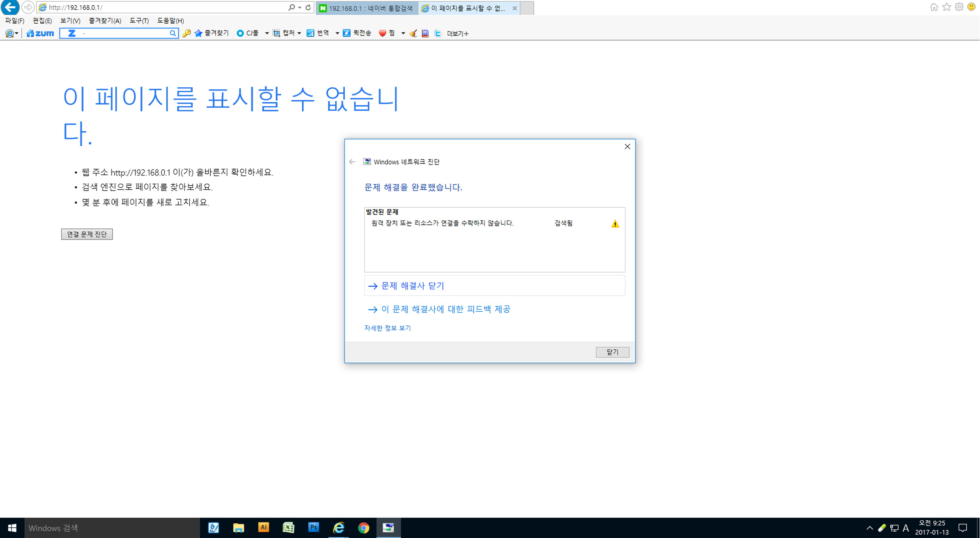Click the Twitter bird icon on toolbar
980x538 pixels.
(x=437, y=34)
